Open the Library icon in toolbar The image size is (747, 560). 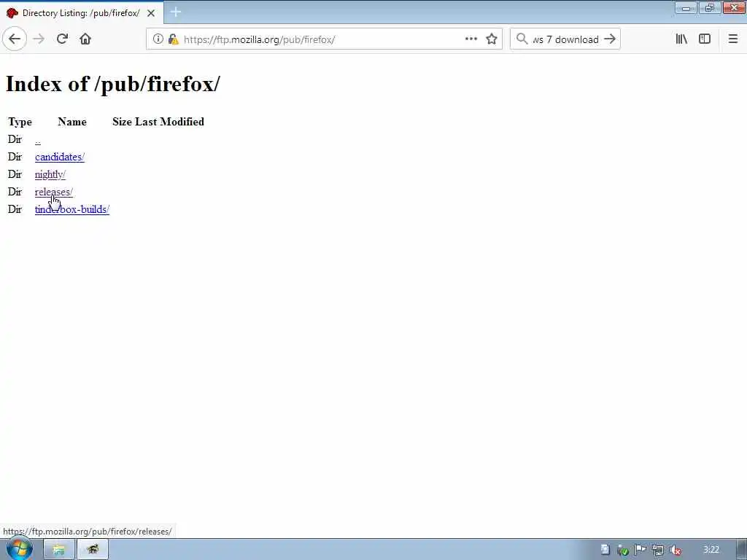[x=681, y=39]
